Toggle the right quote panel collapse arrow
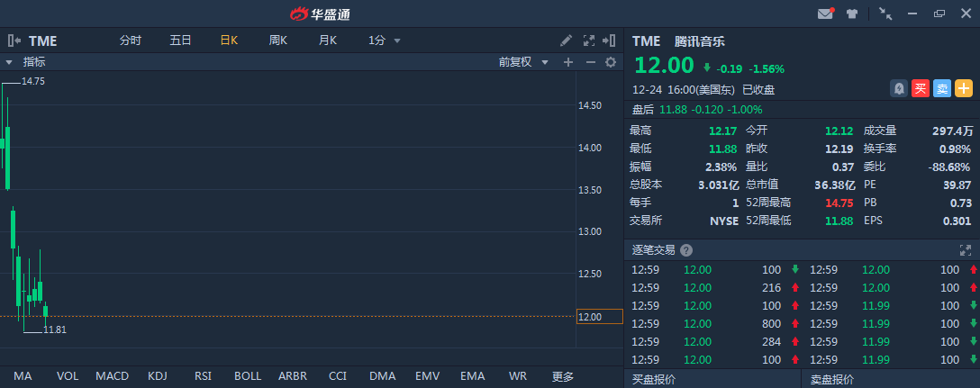 click(612, 41)
